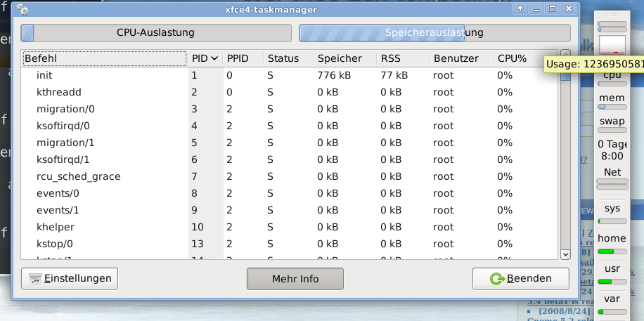Maximize the xfce4-taskmanager window
Screen dimensions: 644x321
click(x=553, y=9)
